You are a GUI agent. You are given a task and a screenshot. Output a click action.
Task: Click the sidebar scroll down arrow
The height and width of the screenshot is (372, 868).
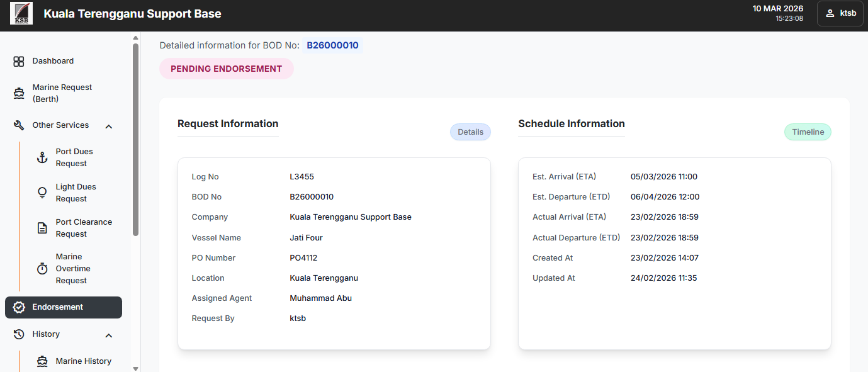135,368
